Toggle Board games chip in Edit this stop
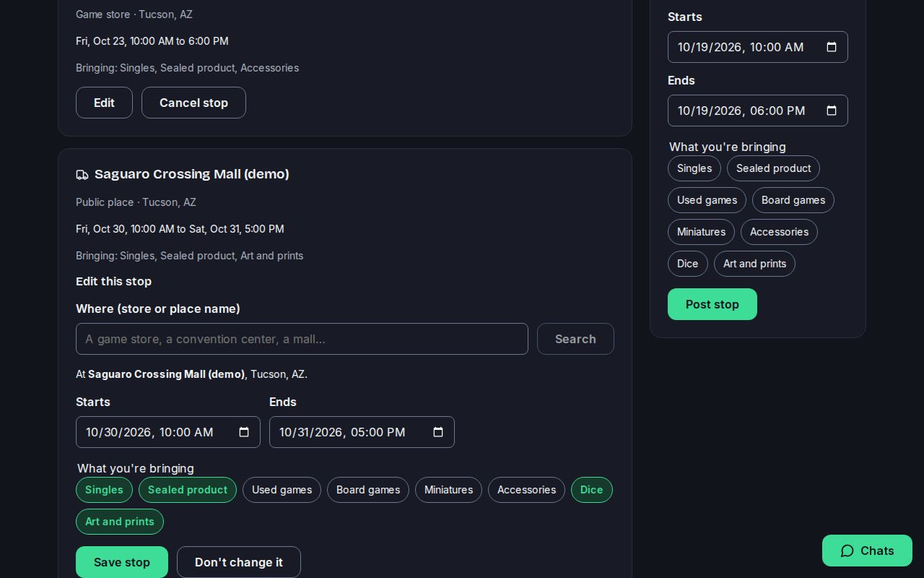Viewport: 924px width, 578px height. (x=368, y=490)
